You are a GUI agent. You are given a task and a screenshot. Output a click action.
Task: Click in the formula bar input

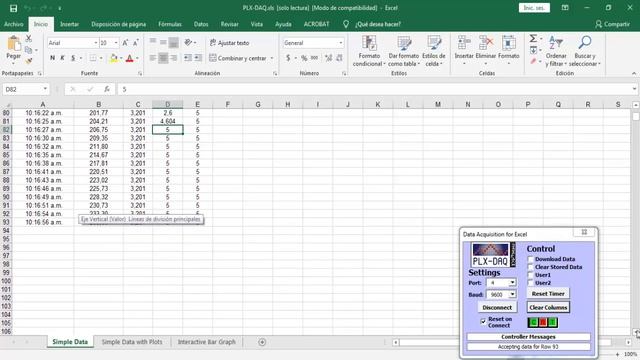[376, 89]
